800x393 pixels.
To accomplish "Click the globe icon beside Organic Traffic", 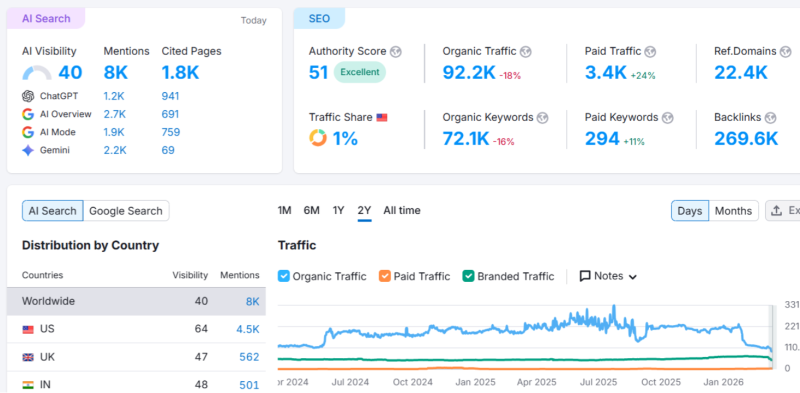I will pos(526,52).
